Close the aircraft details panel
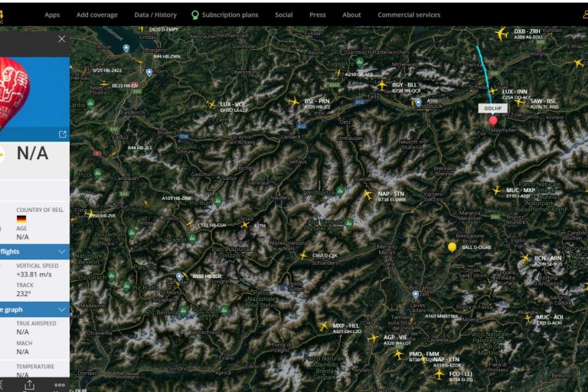The image size is (588, 392). (x=62, y=39)
